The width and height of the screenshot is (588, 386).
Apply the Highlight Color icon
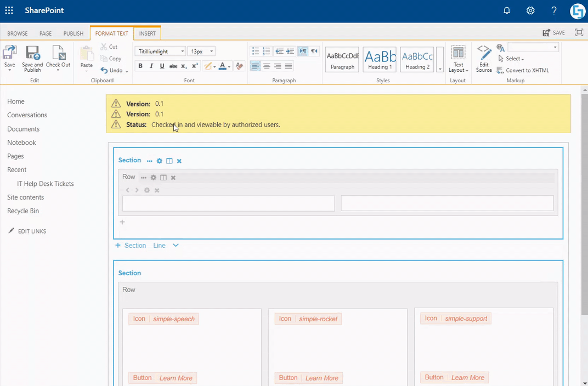coord(207,66)
